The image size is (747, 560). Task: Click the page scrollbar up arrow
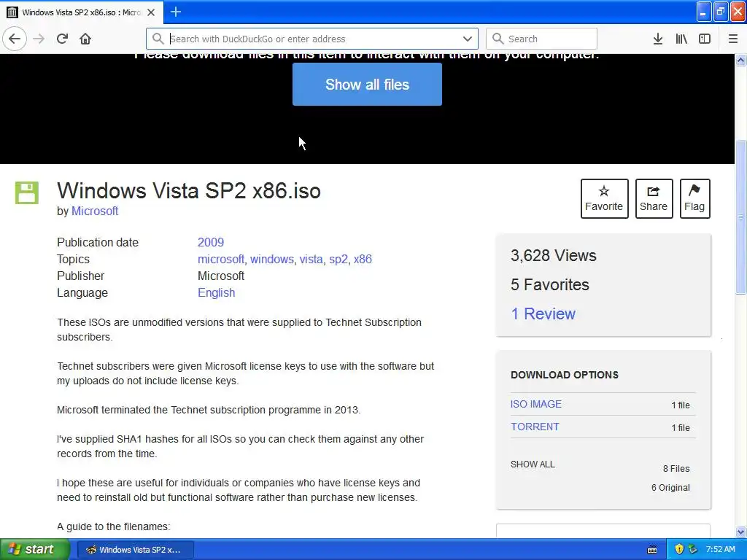(741, 60)
